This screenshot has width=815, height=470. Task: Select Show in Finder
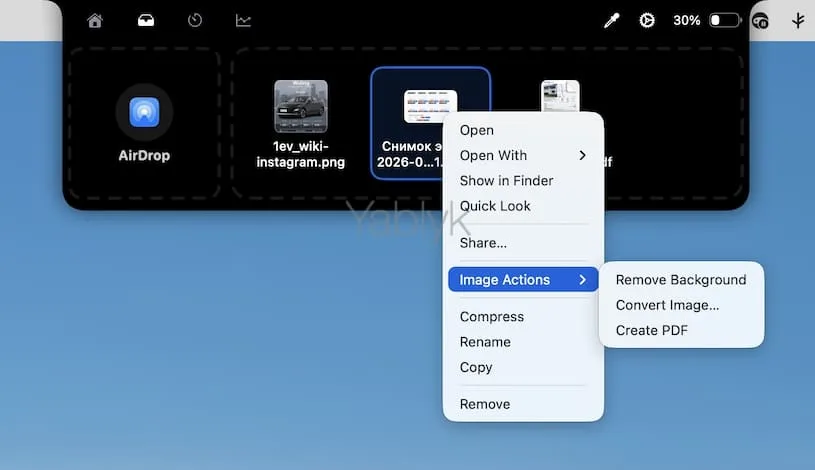pos(506,181)
